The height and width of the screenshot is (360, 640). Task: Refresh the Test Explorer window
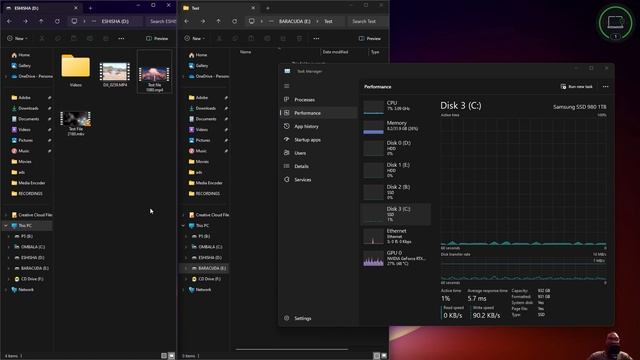click(x=235, y=21)
